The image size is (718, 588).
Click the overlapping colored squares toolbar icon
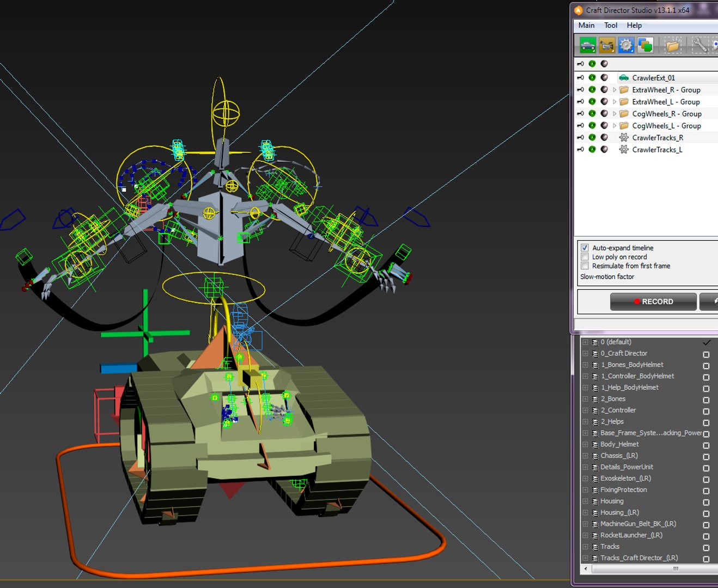(646, 45)
